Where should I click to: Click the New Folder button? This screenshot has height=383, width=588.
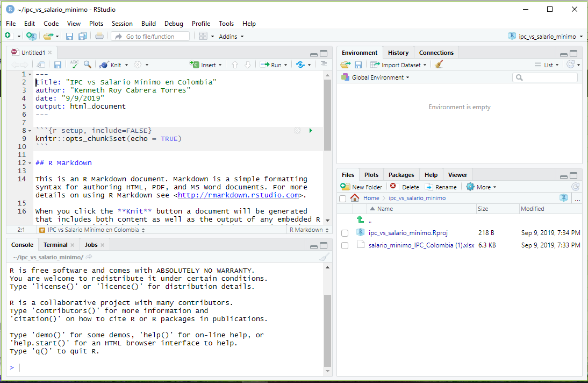point(362,187)
